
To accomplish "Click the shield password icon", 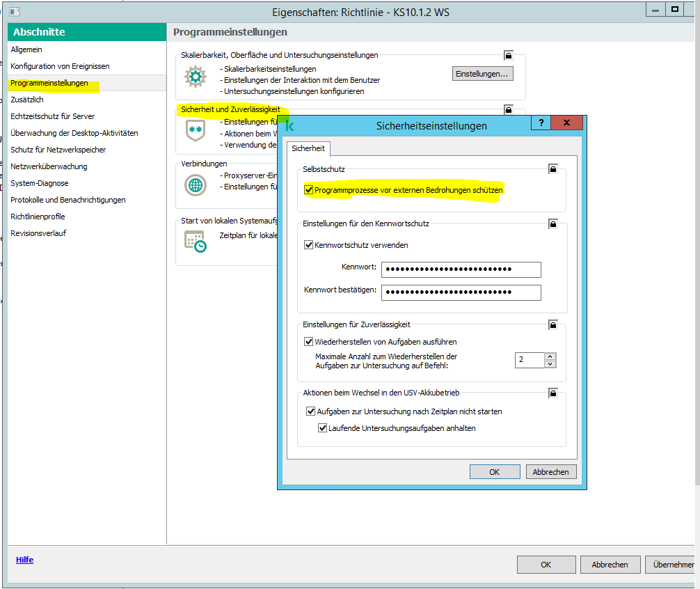I will point(196,130).
